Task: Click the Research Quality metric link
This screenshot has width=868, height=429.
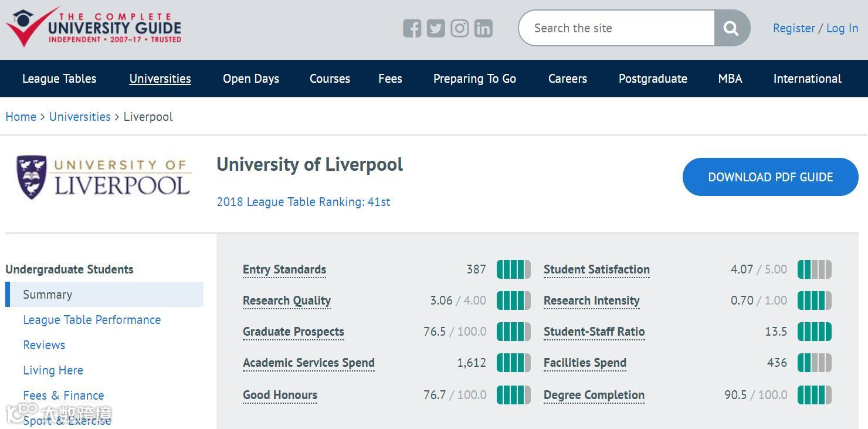Action: click(x=287, y=300)
